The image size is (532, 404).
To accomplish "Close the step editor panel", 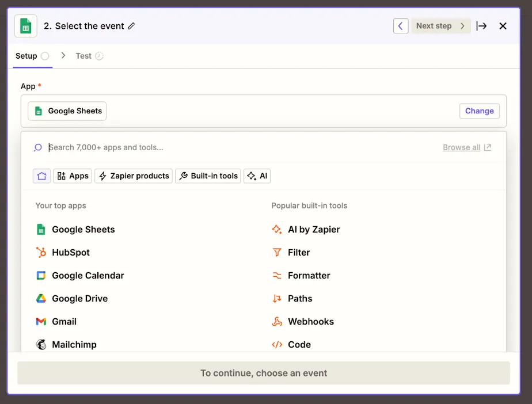I will tap(503, 26).
